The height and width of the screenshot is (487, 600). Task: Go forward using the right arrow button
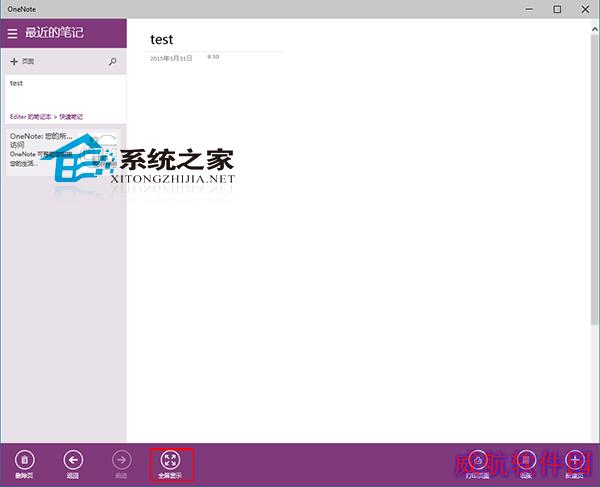pyautogui.click(x=122, y=464)
